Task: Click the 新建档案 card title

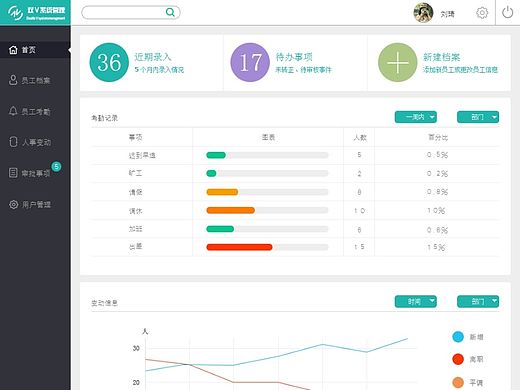Action: click(x=441, y=57)
